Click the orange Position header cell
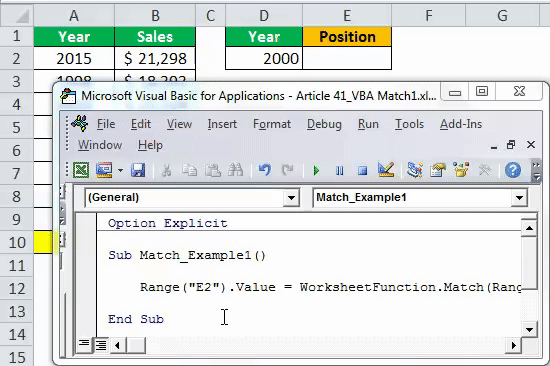Image resolution: width=550 pixels, height=366 pixels. pos(347,37)
